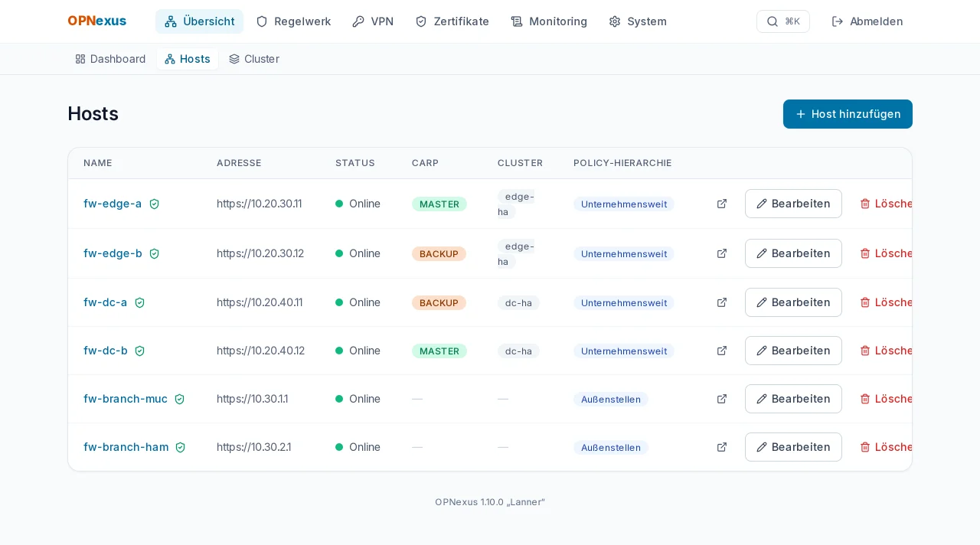Open the System settings menu
Screen dimensions: 980x545
pyautogui.click(x=638, y=21)
